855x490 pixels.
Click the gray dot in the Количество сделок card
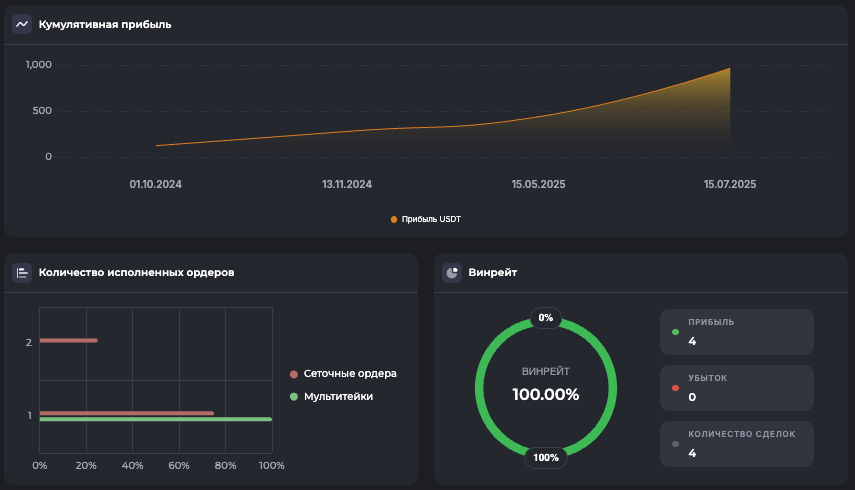click(x=676, y=443)
